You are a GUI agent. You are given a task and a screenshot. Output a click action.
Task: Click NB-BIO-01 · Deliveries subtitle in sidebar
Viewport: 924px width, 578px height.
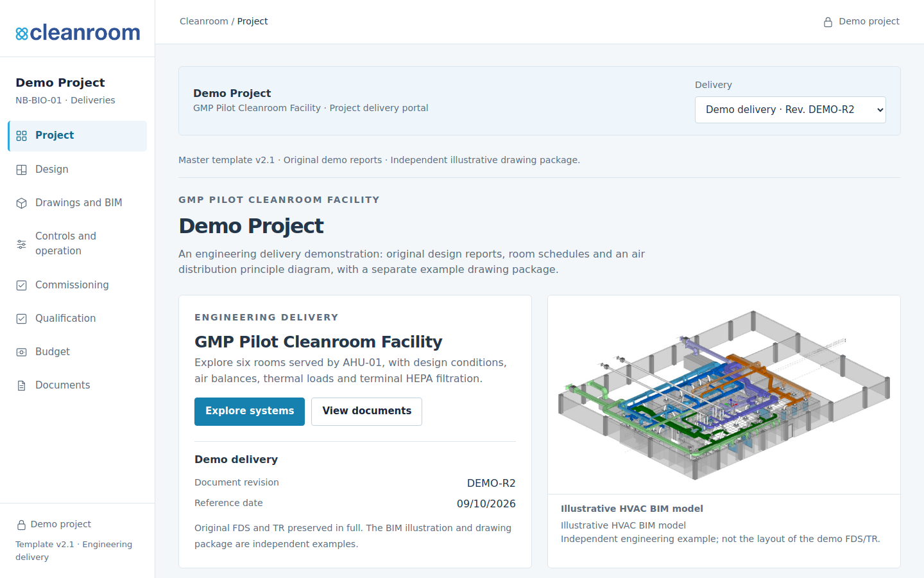tap(65, 100)
